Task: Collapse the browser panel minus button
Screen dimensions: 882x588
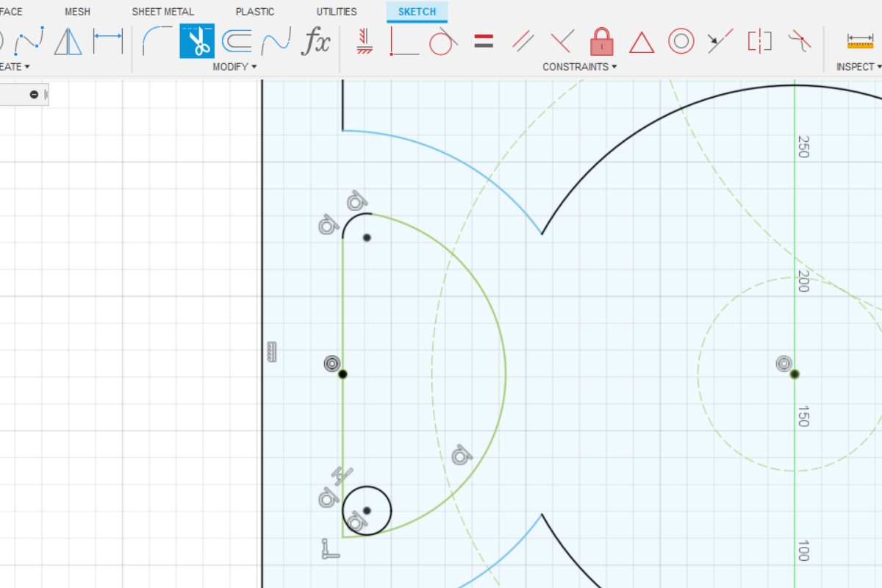Action: (34, 94)
